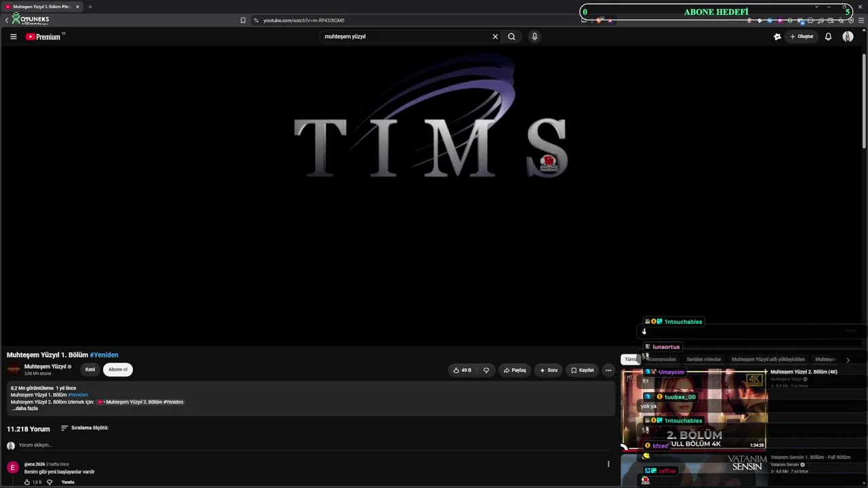Click the sparkle icon beside Oluştur

tap(777, 37)
